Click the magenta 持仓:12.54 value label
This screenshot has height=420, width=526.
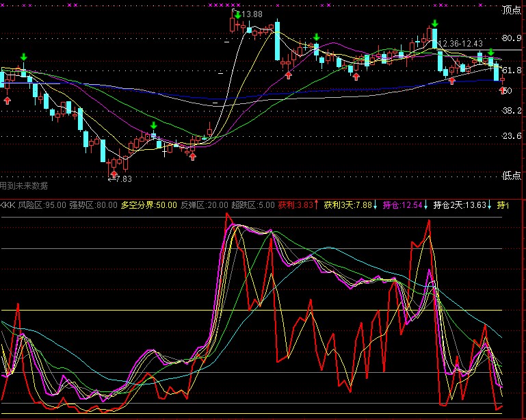click(x=402, y=205)
